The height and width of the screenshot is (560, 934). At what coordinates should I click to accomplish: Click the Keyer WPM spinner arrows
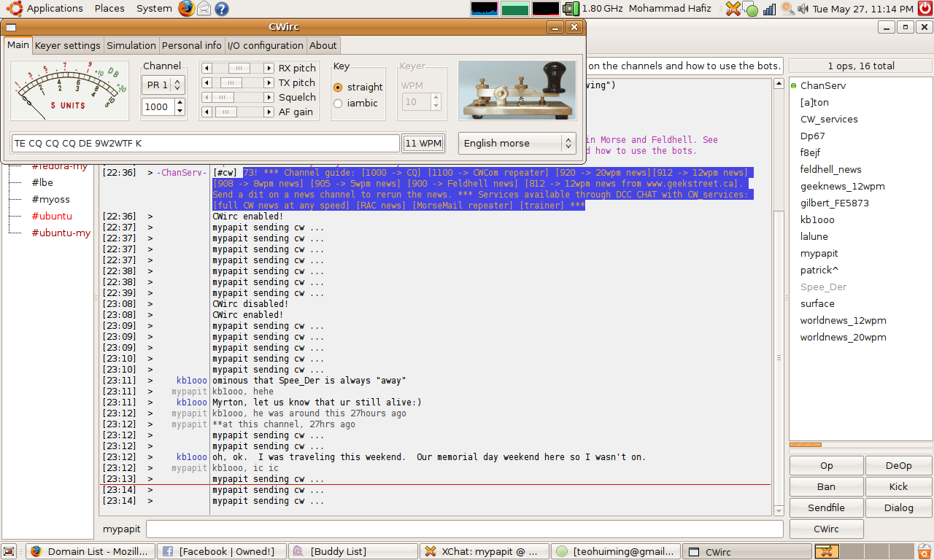(436, 102)
